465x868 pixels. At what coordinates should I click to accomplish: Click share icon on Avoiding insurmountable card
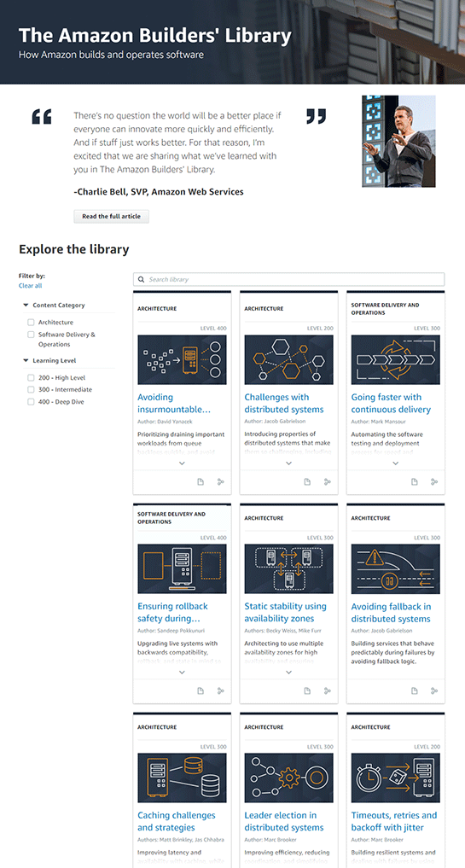tap(220, 482)
